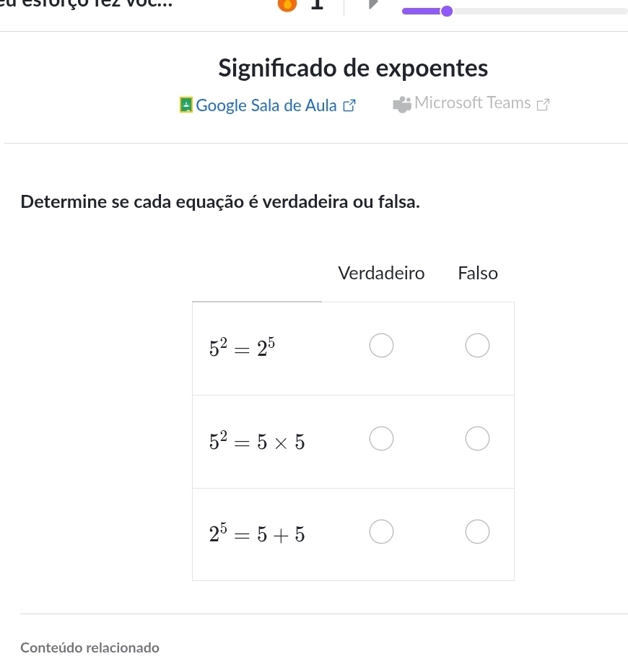Image resolution: width=628 pixels, height=672 pixels.
Task: Mark 5² = 5 × 5 as Verdadeiro
Action: (x=382, y=439)
